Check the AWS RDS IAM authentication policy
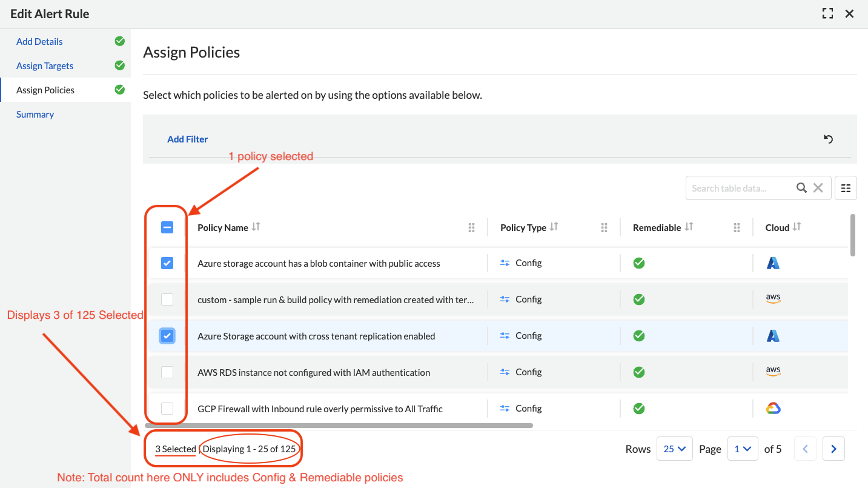Screen dimensions: 868x488 coord(167,372)
